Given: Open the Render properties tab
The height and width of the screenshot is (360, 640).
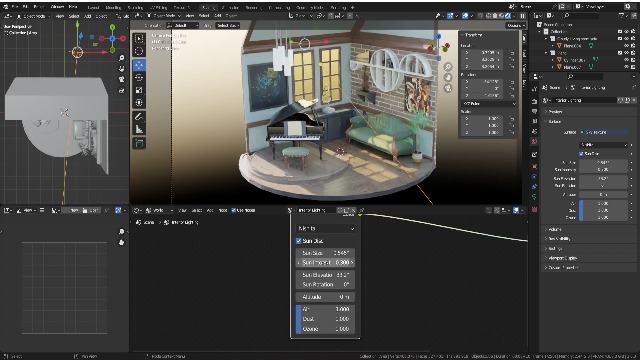Looking at the screenshot, I should tap(534, 101).
